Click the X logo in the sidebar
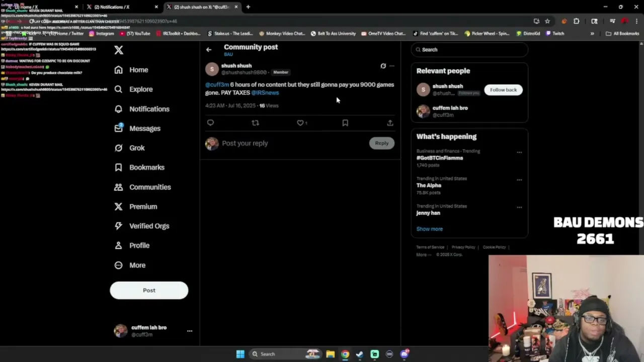 tap(119, 50)
